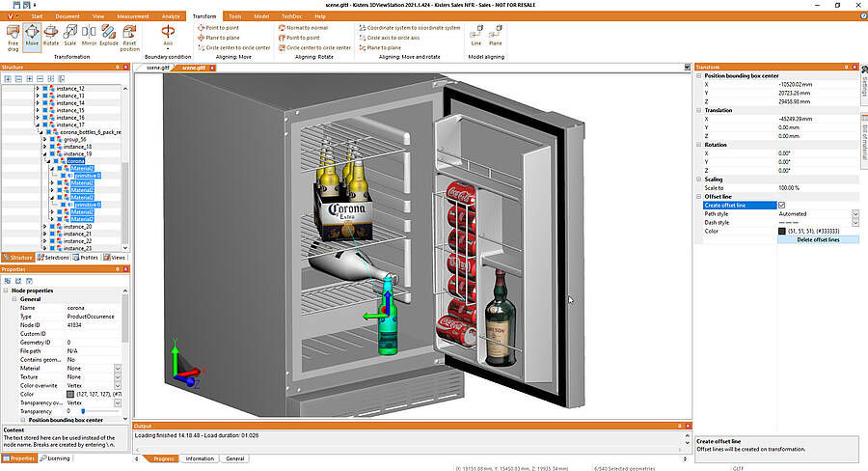
Task: Toggle visibility checkbox of corona_bottles_6_pack node
Action: coord(49,132)
